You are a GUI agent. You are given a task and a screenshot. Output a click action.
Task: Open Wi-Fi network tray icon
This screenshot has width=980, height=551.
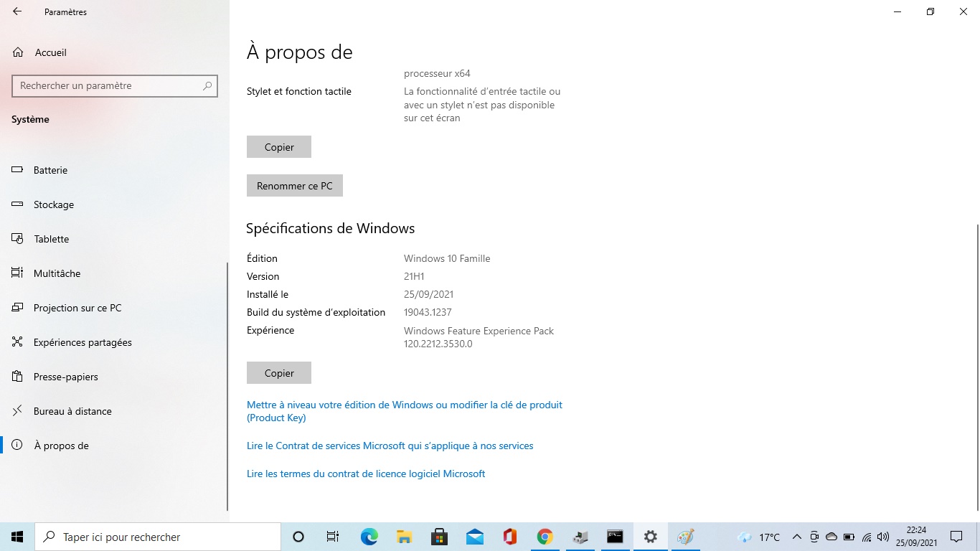click(867, 537)
